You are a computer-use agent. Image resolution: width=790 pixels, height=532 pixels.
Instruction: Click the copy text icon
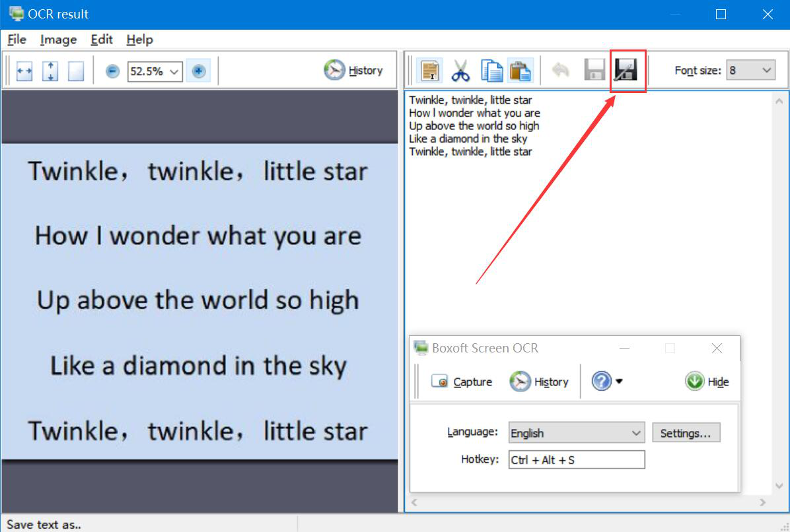[491, 71]
